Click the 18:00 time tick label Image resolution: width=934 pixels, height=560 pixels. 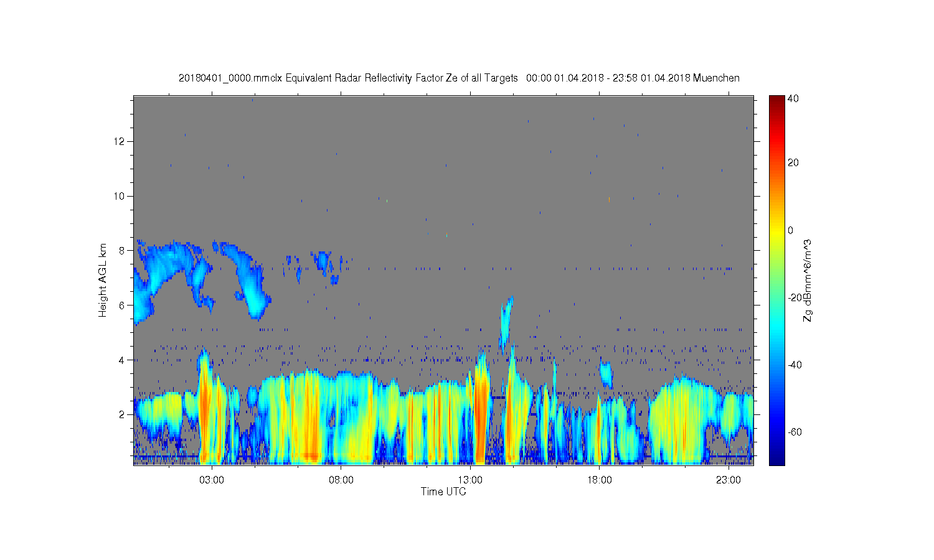(599, 480)
